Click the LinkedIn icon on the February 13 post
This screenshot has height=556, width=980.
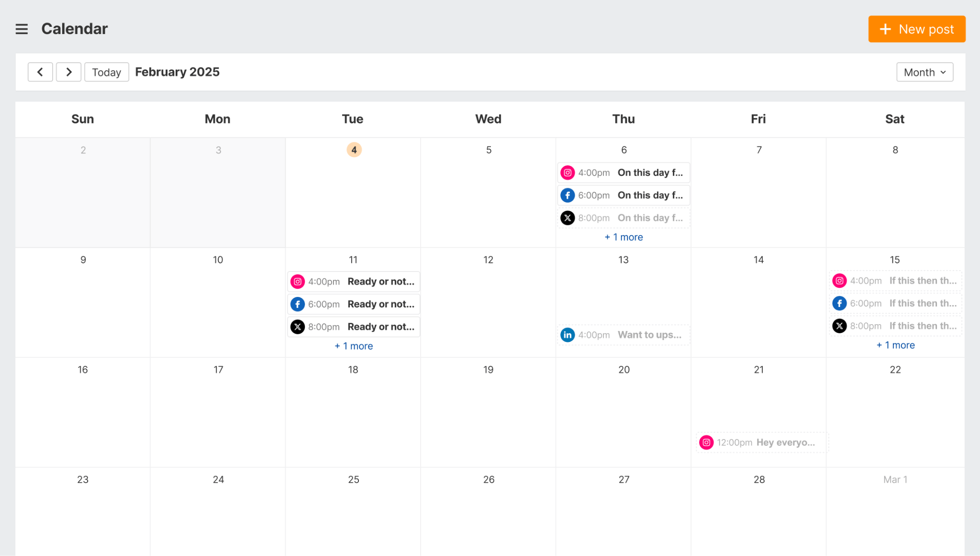tap(568, 335)
